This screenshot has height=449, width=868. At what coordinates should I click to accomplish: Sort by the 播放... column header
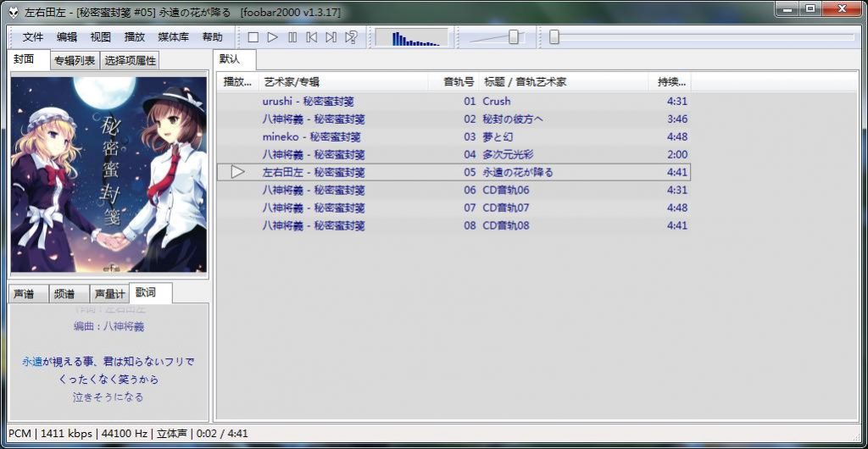coord(237,82)
